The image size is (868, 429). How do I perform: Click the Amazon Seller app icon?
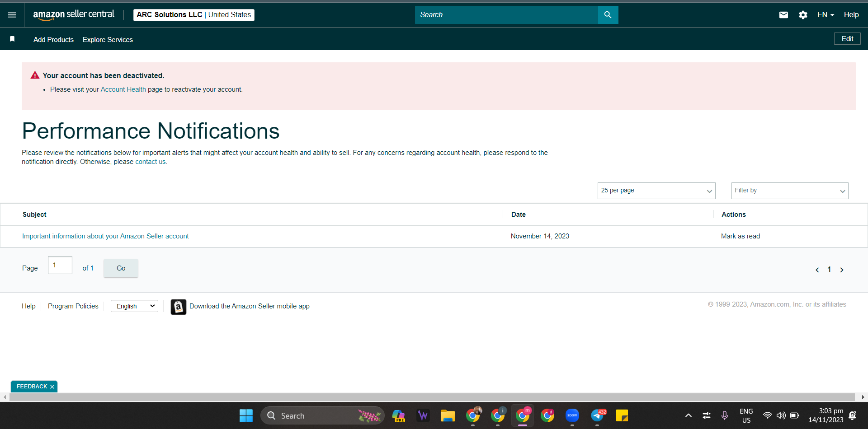point(179,307)
